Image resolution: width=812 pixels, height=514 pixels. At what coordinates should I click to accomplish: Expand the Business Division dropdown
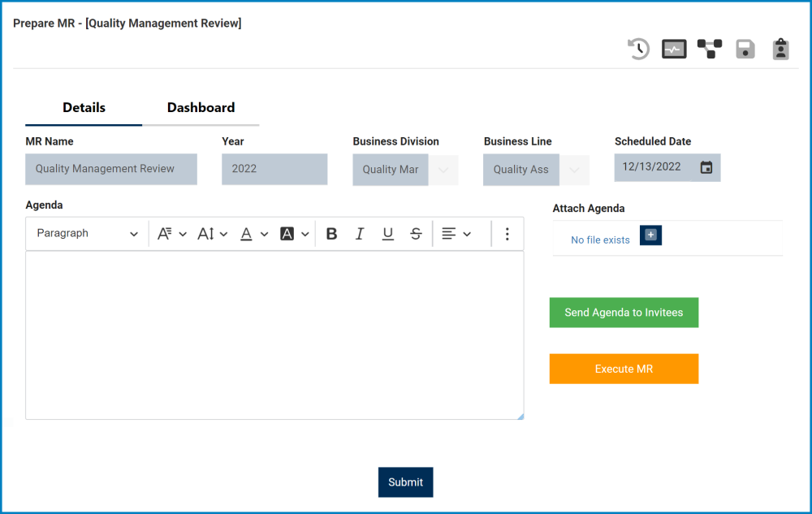click(443, 170)
